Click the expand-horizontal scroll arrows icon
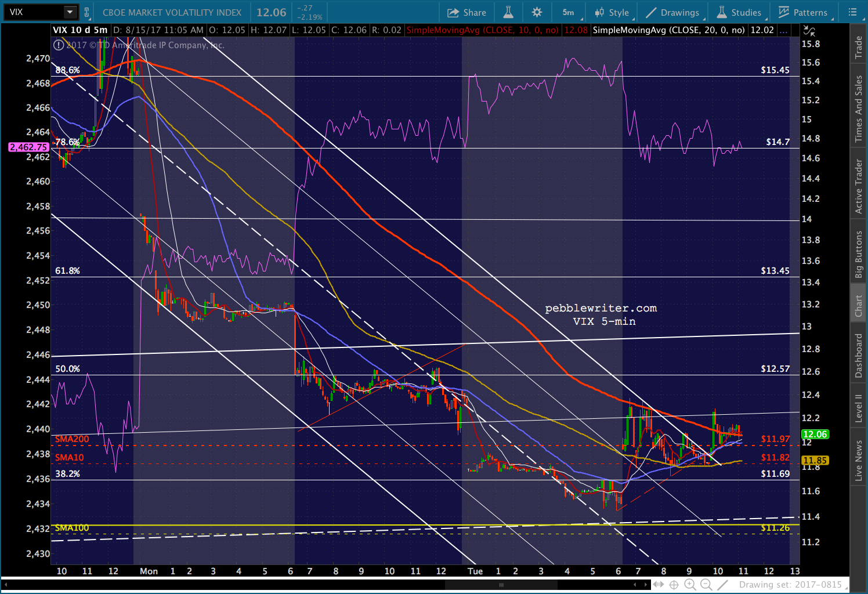 [658, 585]
